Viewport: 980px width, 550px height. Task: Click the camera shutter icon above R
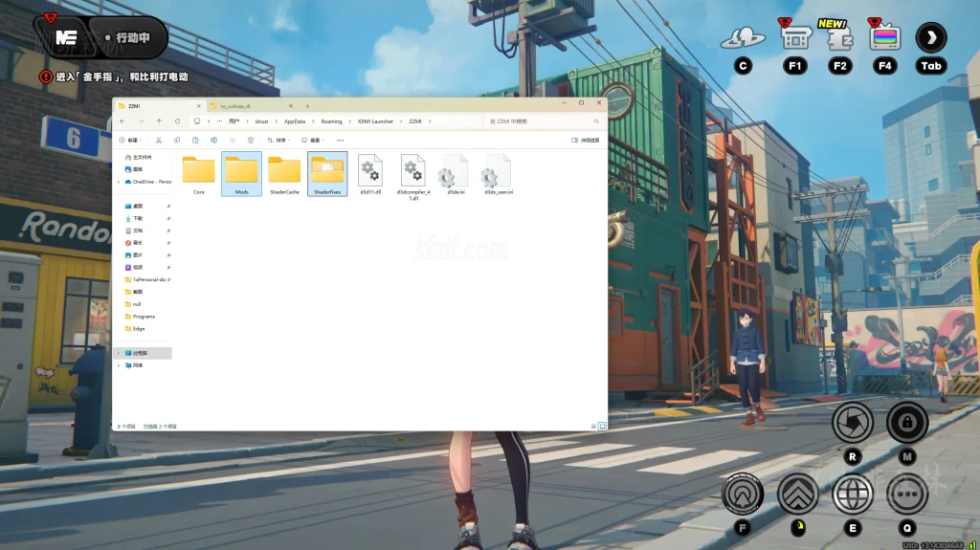click(852, 422)
